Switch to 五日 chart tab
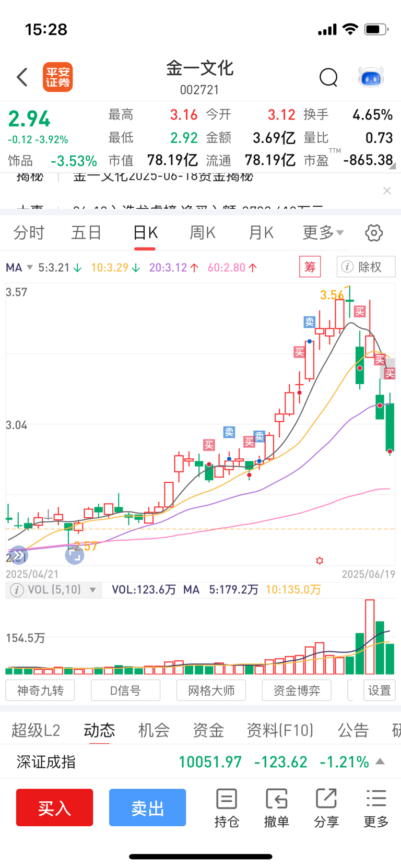401x868 pixels. tap(86, 232)
